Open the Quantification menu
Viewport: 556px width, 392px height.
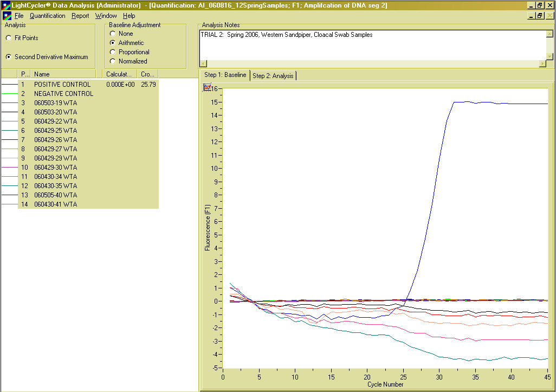(x=47, y=16)
